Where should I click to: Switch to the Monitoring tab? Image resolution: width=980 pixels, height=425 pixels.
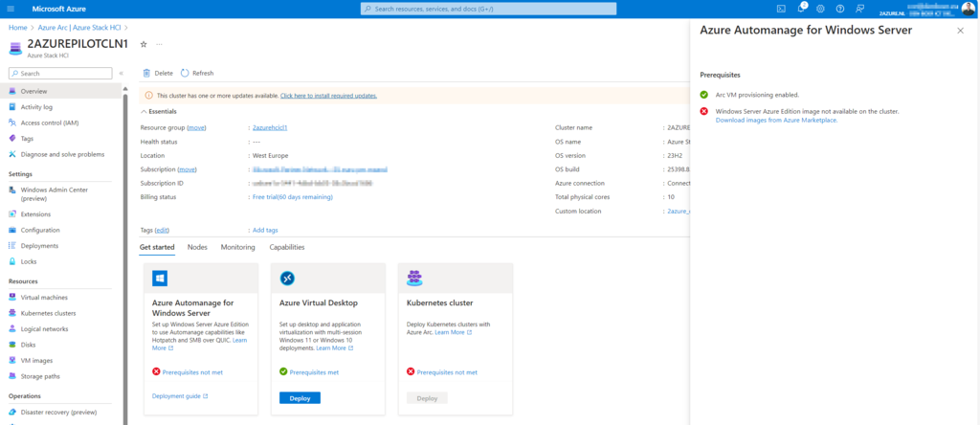(237, 247)
